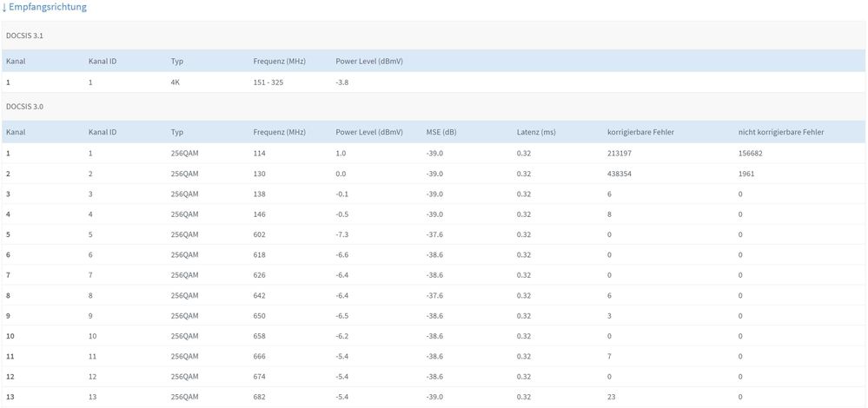Click correctable errors value 7 in the 666 MHz row

click(x=609, y=357)
